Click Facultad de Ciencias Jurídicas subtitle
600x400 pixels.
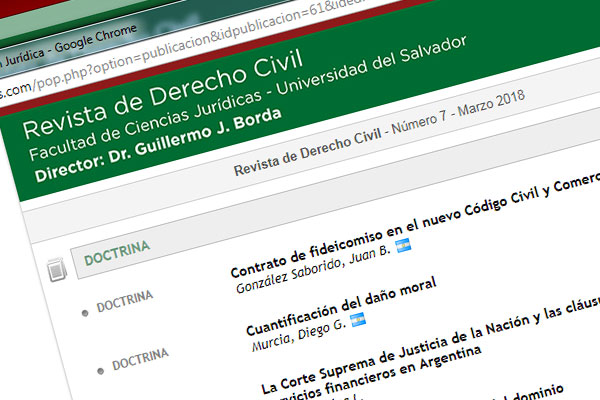(x=248, y=98)
